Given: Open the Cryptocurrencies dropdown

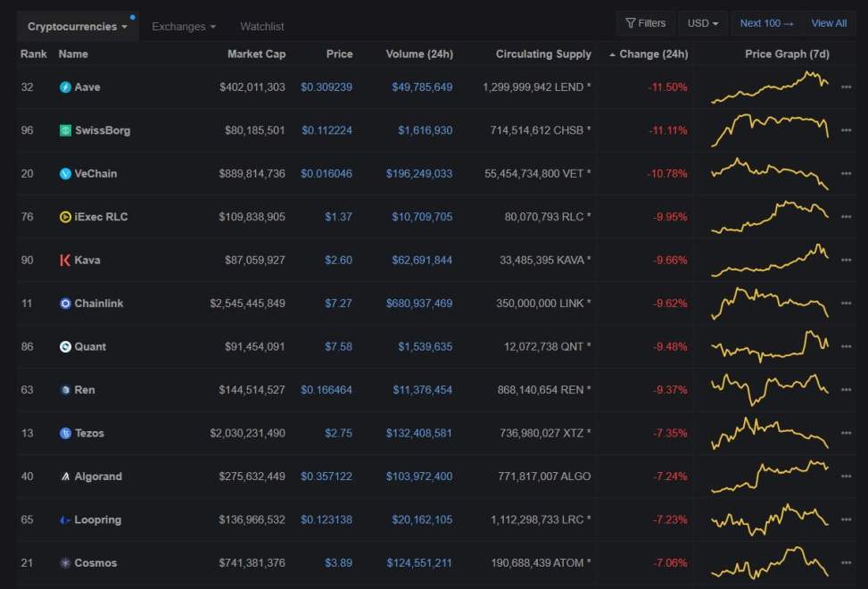Looking at the screenshot, I should [x=77, y=27].
